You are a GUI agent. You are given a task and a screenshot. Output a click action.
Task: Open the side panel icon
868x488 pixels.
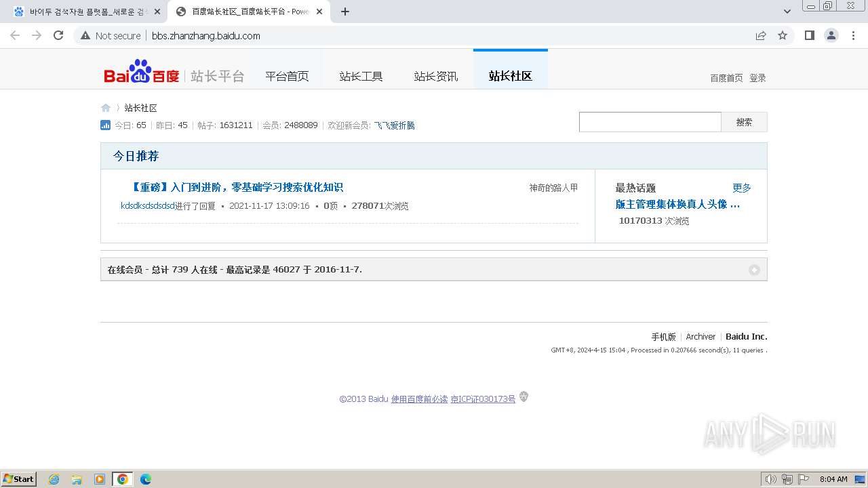click(809, 35)
